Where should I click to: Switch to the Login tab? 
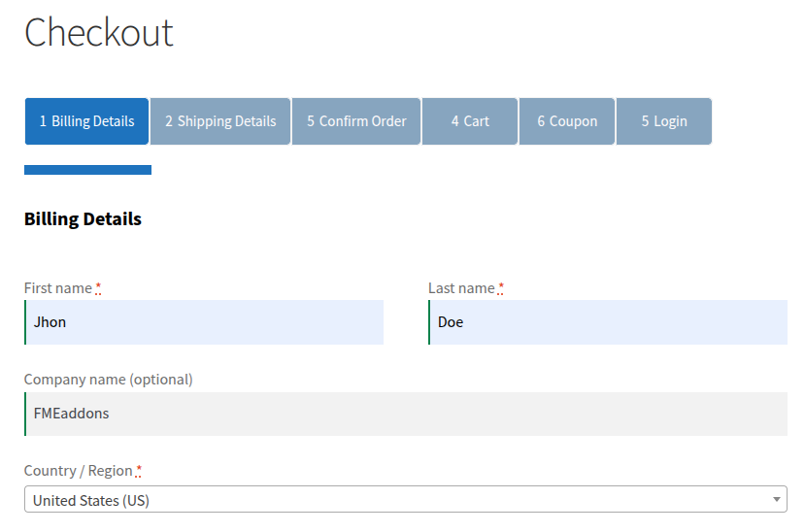664,121
